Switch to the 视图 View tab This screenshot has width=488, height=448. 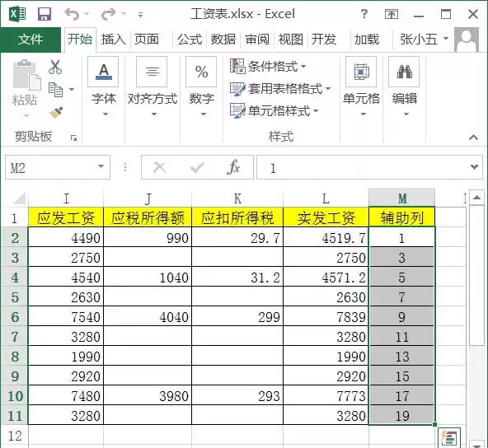[x=291, y=40]
